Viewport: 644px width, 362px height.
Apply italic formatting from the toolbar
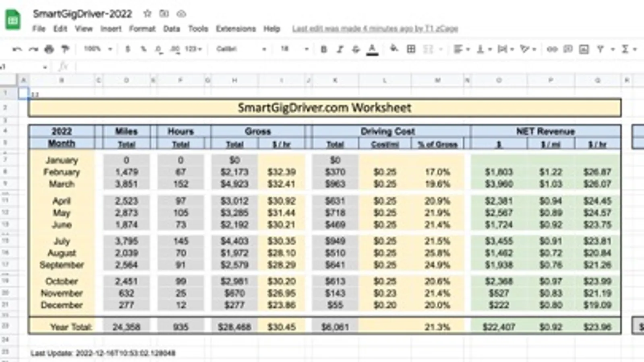coord(340,49)
